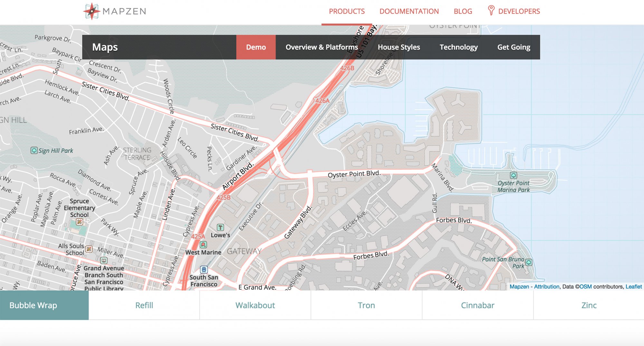The width and height of the screenshot is (644, 346).
Task: Click the Maps heading
Action: (x=105, y=47)
